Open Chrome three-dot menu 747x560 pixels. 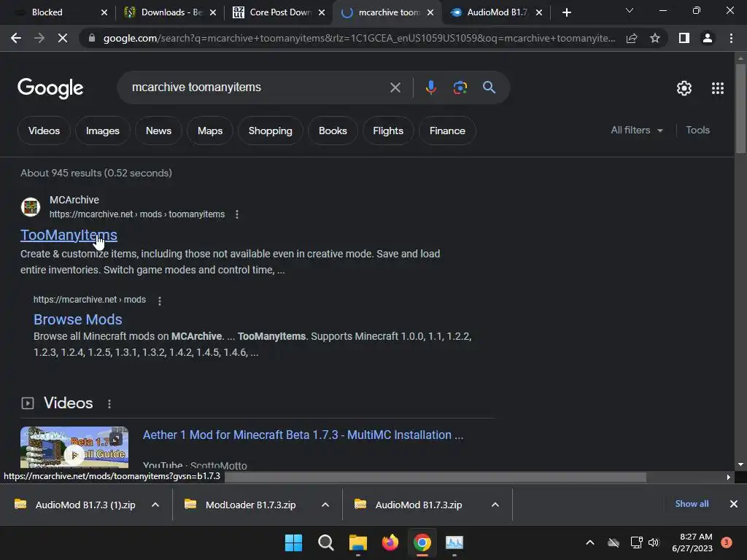click(731, 38)
